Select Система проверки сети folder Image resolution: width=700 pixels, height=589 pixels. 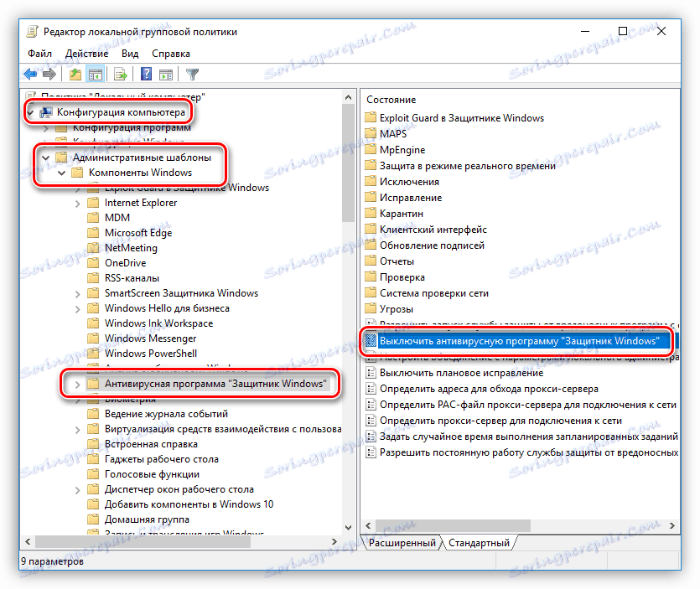(434, 293)
